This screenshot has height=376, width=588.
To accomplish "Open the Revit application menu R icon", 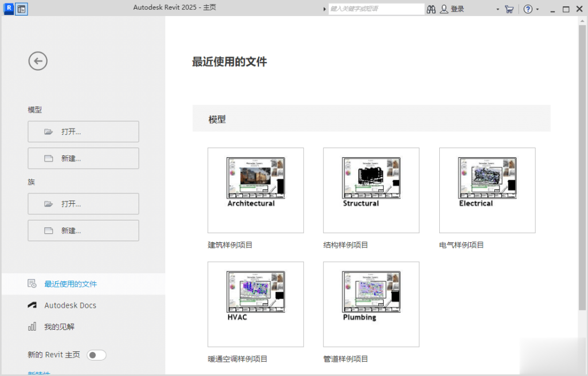I will pos(9,8).
